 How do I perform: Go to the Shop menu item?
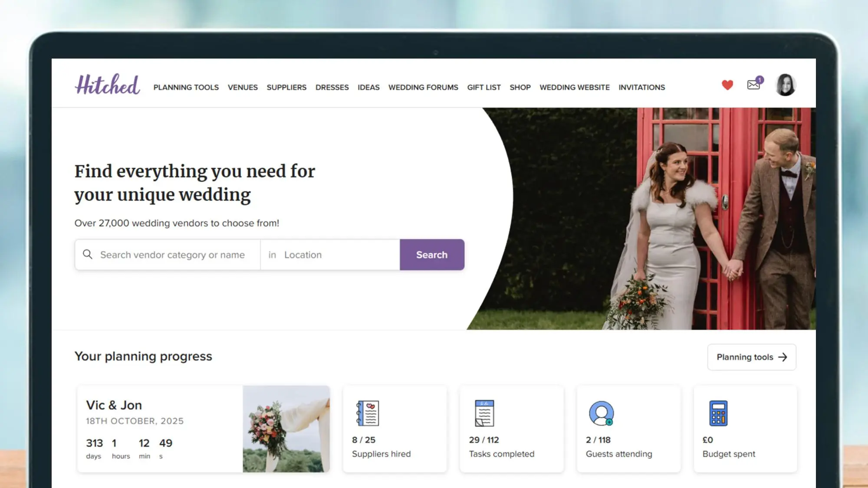click(x=520, y=87)
